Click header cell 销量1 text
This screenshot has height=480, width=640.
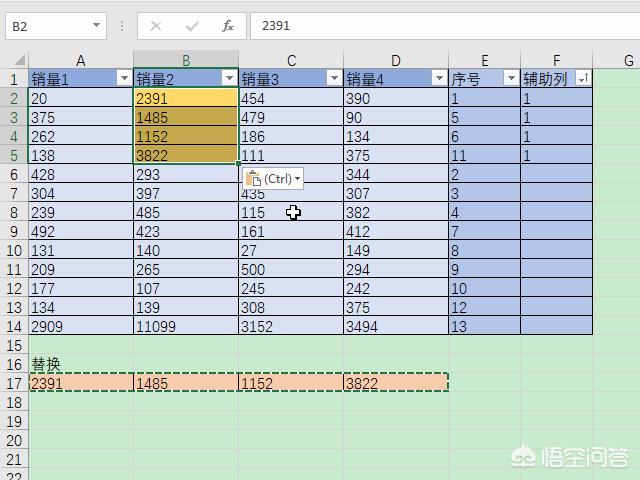(x=50, y=79)
